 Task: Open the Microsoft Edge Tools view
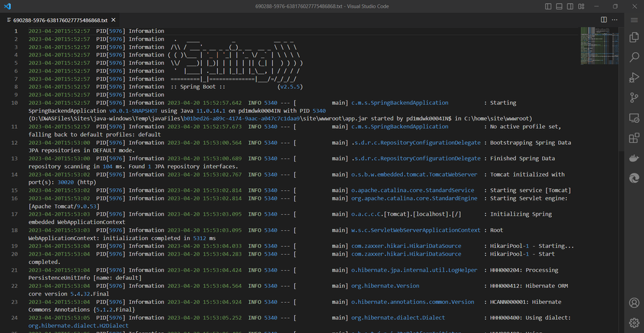pos(634,178)
